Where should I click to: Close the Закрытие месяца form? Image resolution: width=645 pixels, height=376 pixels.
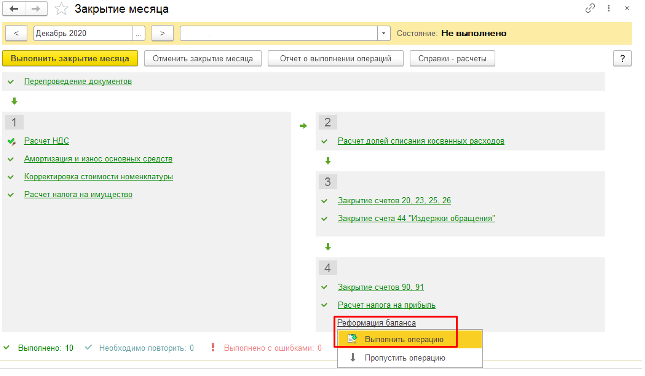627,8
